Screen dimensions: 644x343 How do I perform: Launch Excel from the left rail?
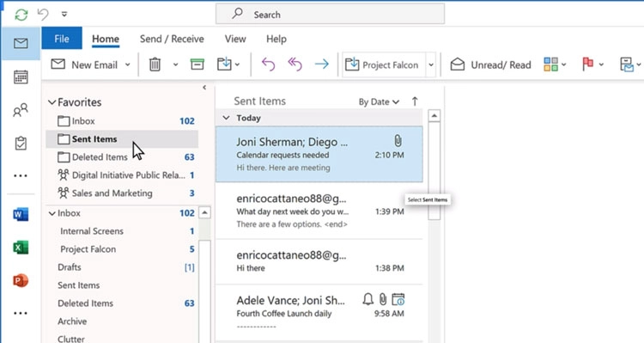click(21, 248)
